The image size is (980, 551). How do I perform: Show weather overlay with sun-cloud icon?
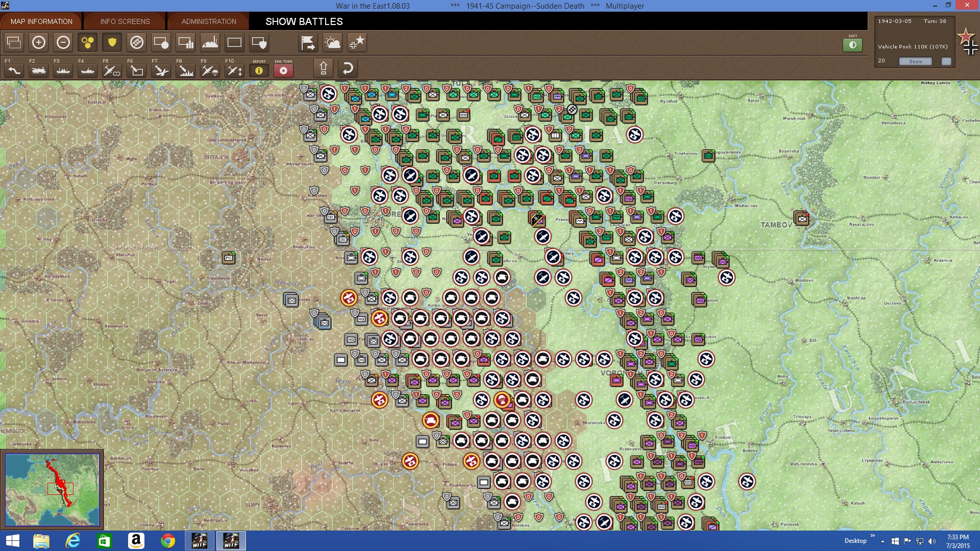pyautogui.click(x=333, y=42)
